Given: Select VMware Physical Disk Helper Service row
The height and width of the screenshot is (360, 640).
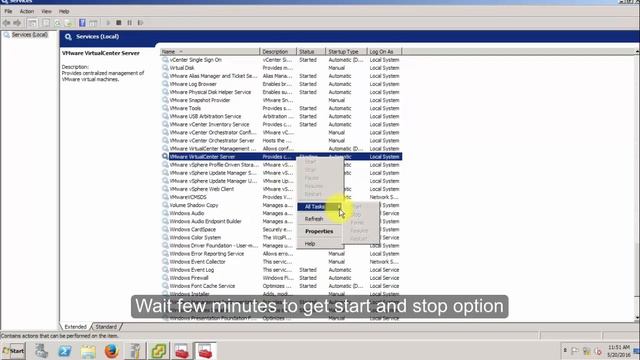Looking at the screenshot, I should coord(281,92).
